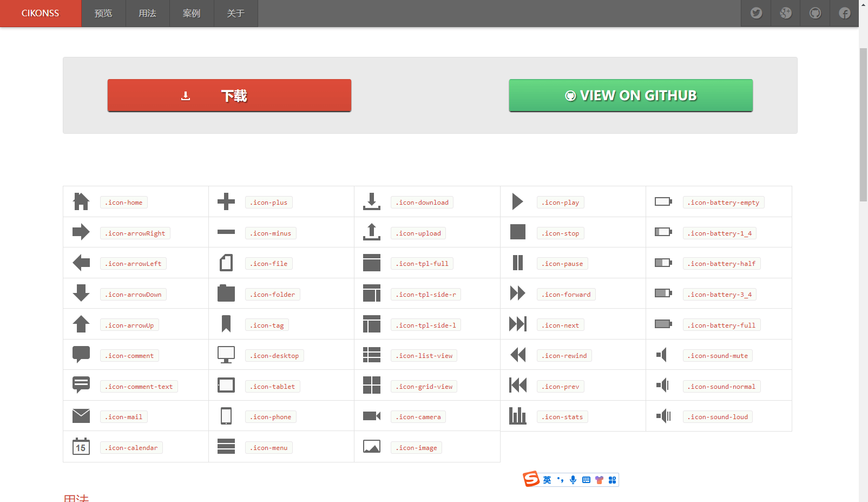Open the GitHub icon link in the navbar

click(815, 13)
